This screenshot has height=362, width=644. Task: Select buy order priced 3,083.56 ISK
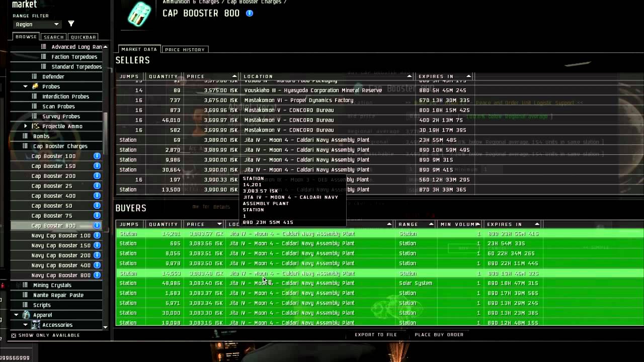(x=380, y=243)
